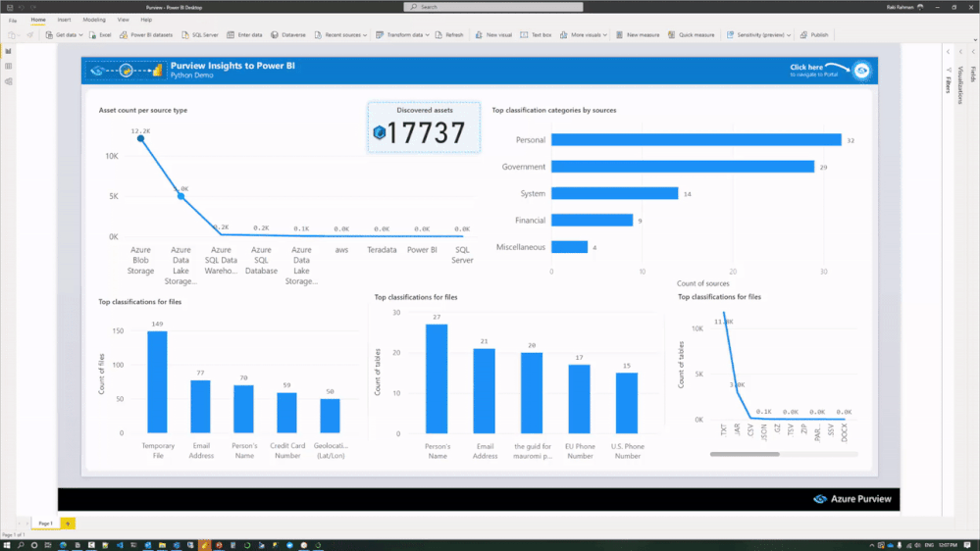
Task: Insert a Text box
Action: [x=536, y=35]
